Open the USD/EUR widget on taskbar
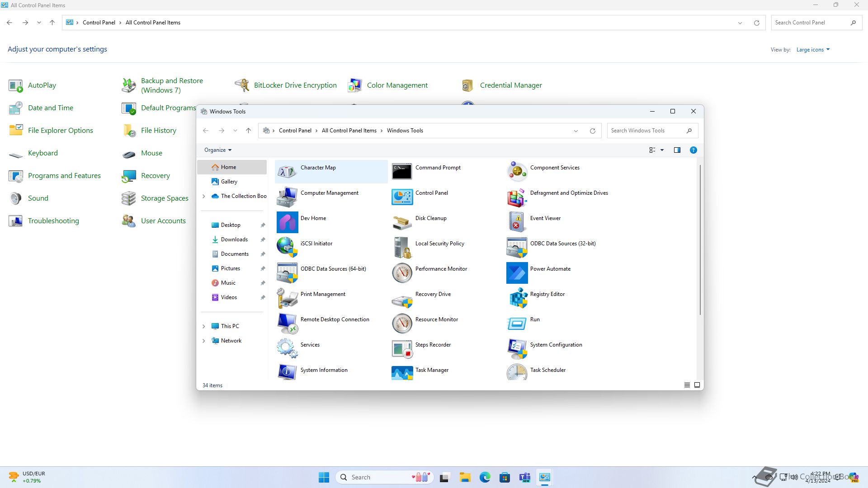This screenshot has width=868, height=488. 27,477
